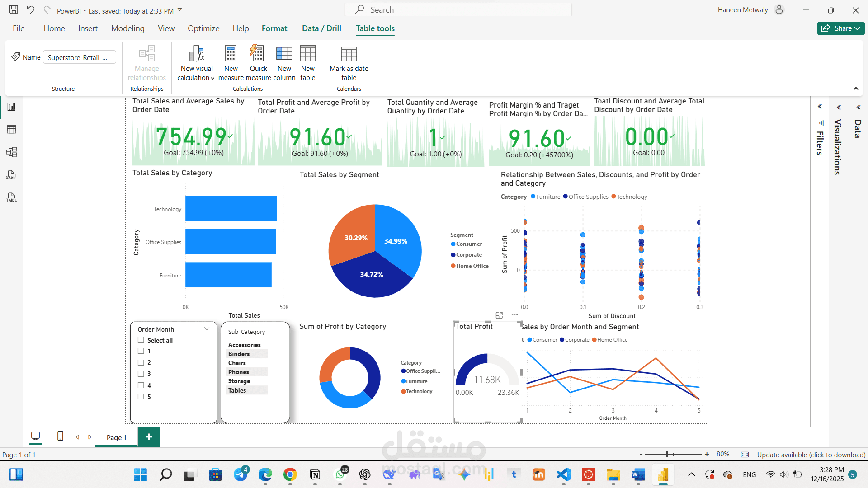Switch to Table view in left sidebar
The width and height of the screenshot is (868, 488).
point(11,129)
